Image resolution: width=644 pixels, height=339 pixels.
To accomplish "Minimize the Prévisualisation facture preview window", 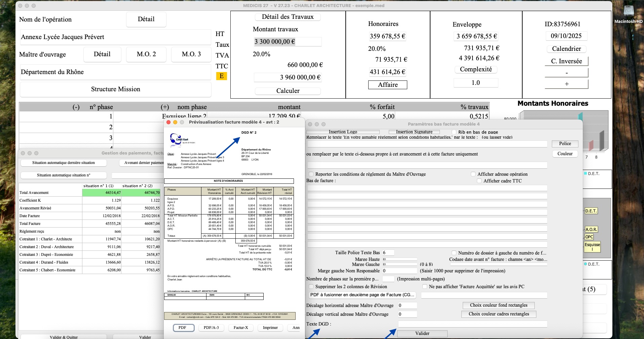I will pos(175,122).
